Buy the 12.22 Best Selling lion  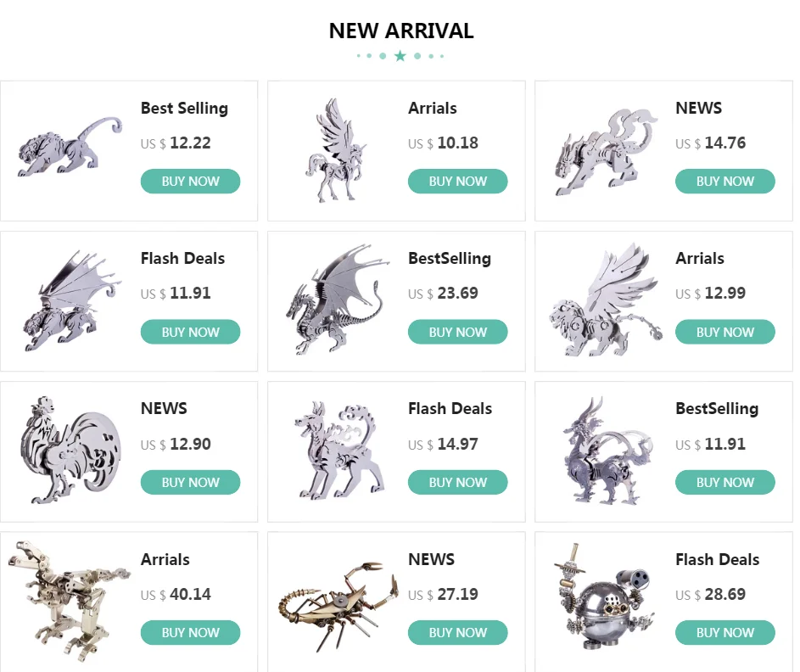190,181
